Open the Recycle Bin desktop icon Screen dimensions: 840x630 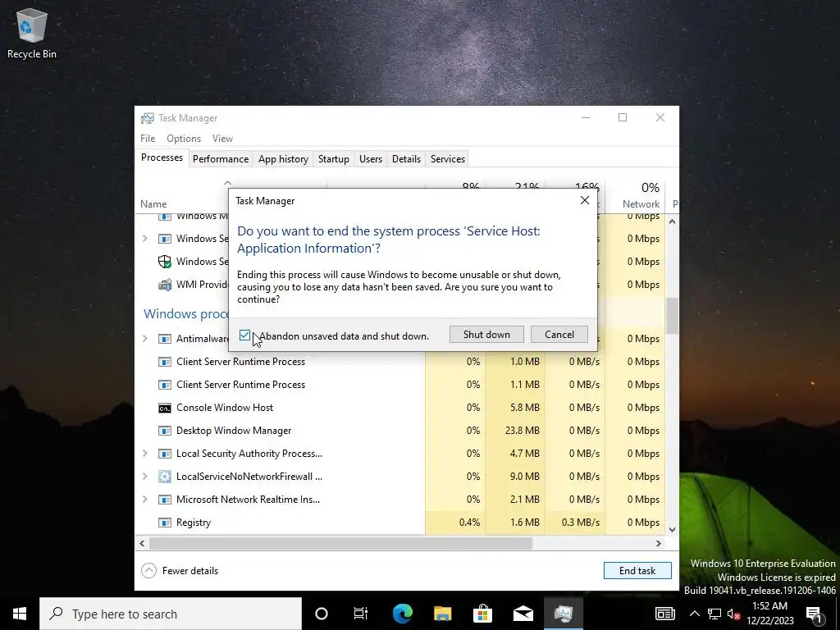pyautogui.click(x=32, y=33)
